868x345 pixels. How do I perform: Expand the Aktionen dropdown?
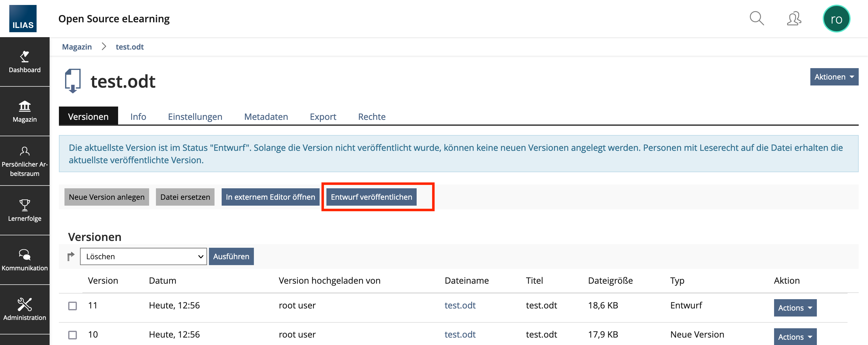pos(834,77)
